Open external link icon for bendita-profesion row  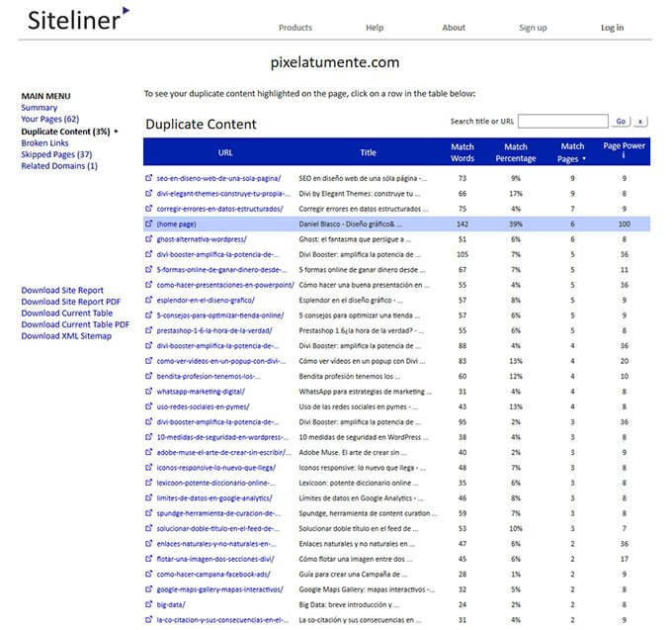tap(148, 376)
